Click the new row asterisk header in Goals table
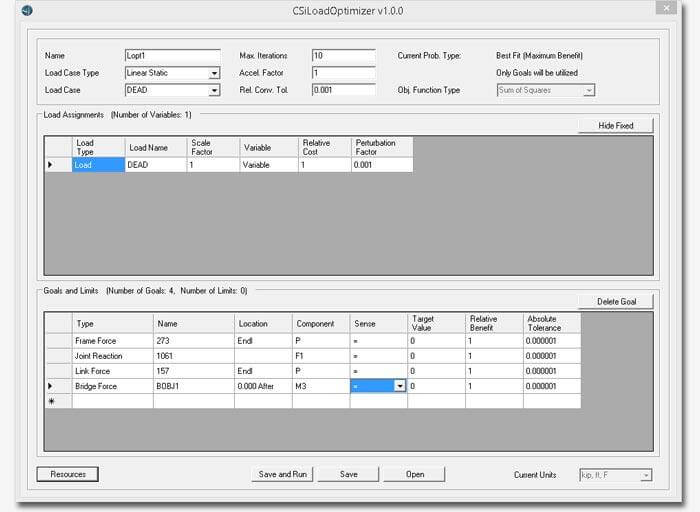The image size is (700, 512). pyautogui.click(x=58, y=401)
